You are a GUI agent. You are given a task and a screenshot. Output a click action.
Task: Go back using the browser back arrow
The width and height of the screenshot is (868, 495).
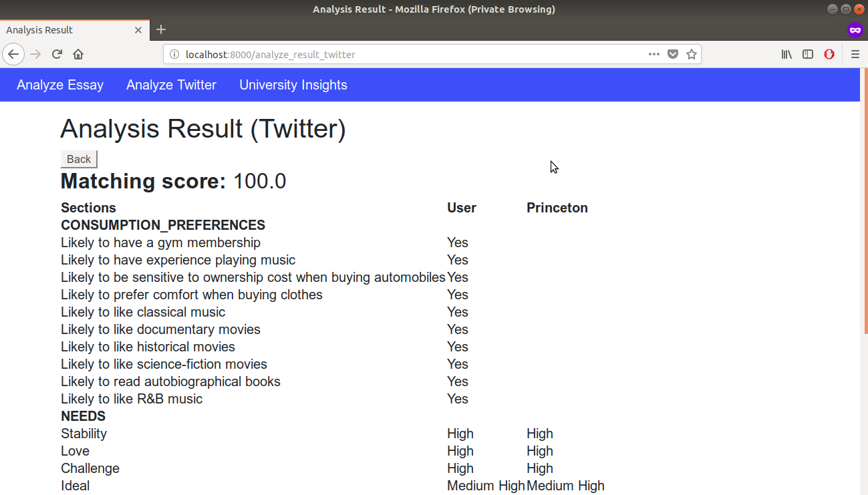tap(13, 54)
